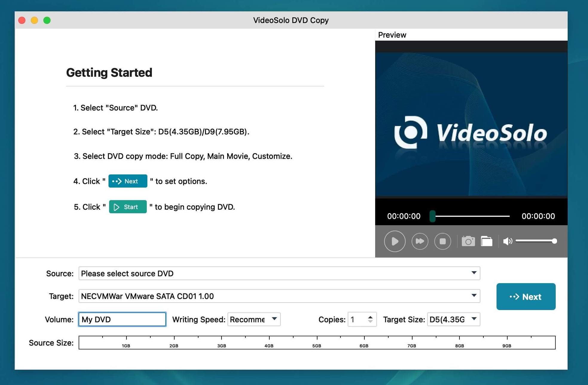Click the Preview panel label
Viewport: 588px width, 385px height.
(392, 35)
